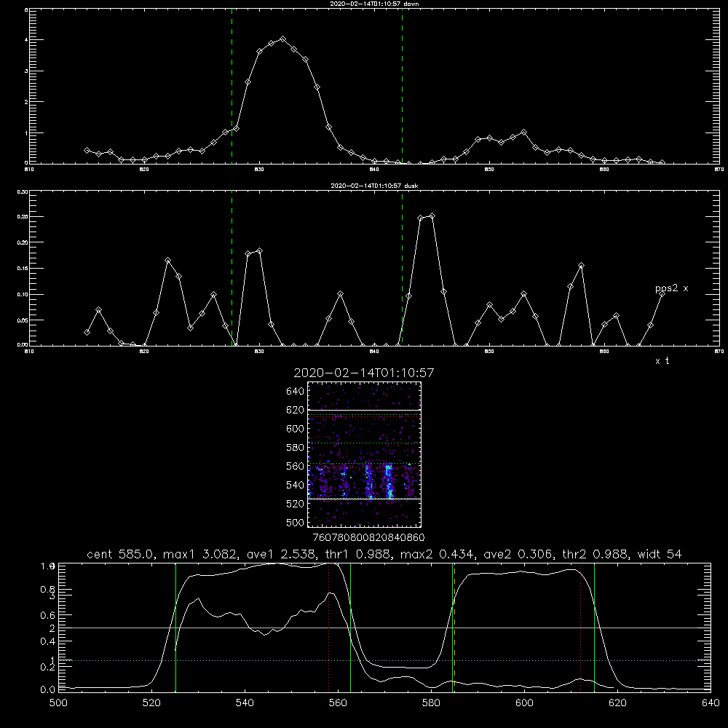Viewport: 728px width, 728px height.
Task: Click bottom plot x-axis label 540
Action: (245, 703)
